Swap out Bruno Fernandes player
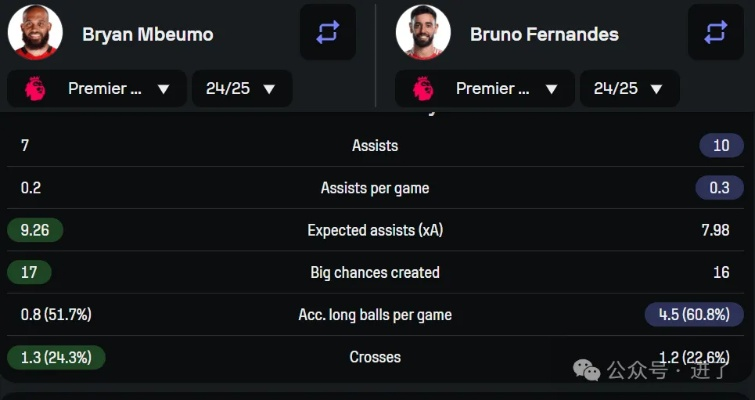Image resolution: width=755 pixels, height=400 pixels. coord(716,32)
